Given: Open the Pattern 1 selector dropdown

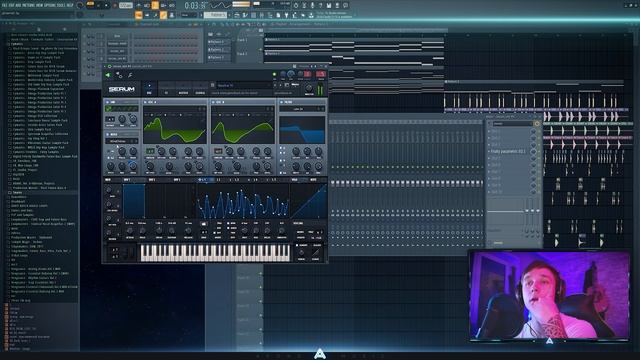Looking at the screenshot, I should (216, 15).
